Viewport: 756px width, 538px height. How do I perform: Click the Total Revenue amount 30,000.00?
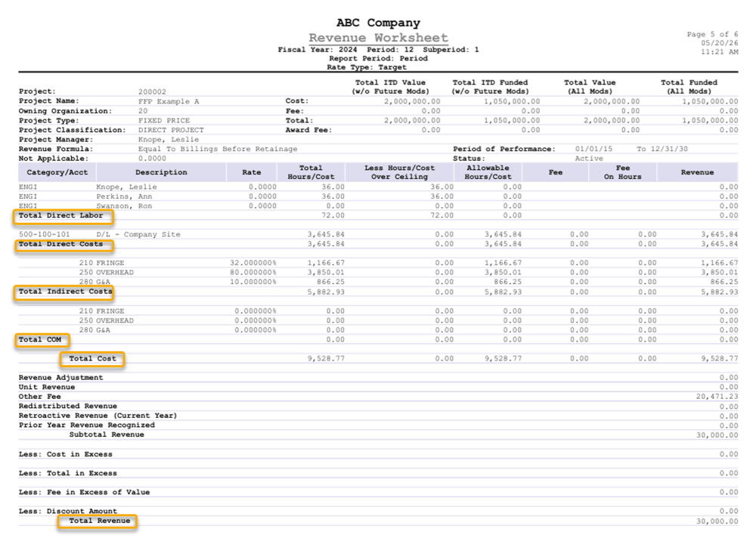717,521
